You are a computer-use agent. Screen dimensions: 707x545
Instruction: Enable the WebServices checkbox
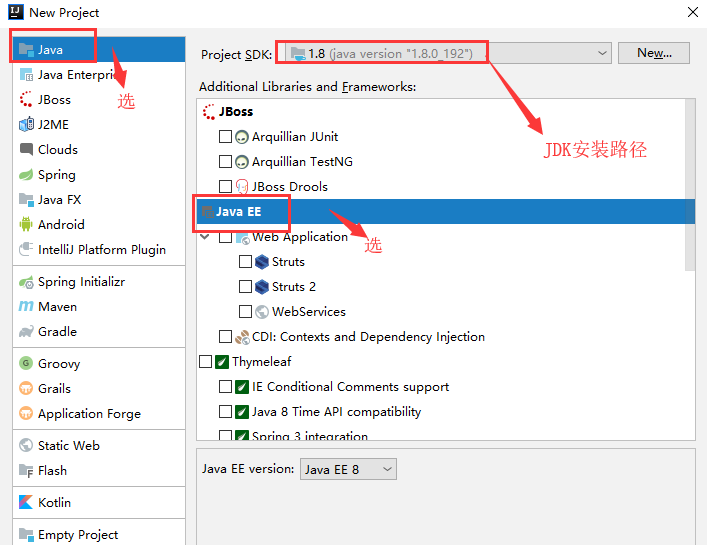(245, 311)
